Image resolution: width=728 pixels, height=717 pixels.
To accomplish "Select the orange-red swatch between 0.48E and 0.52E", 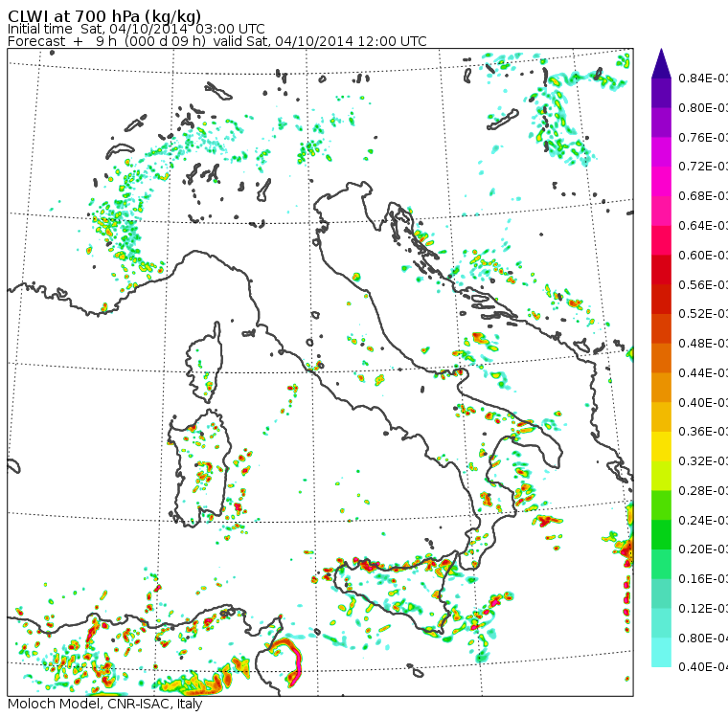I will pyautogui.click(x=661, y=328).
